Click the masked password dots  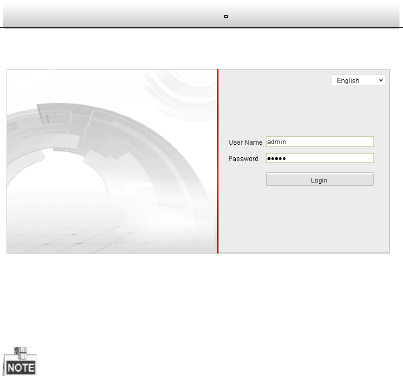pyautogui.click(x=276, y=158)
